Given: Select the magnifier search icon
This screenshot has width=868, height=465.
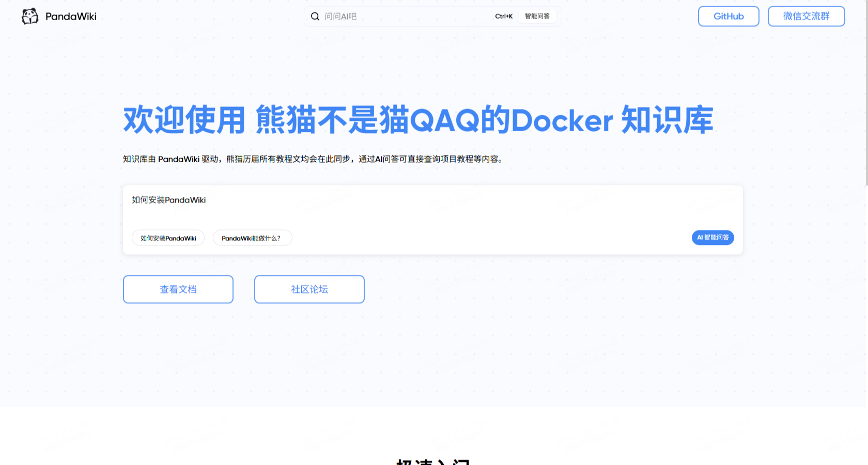Looking at the screenshot, I should pyautogui.click(x=315, y=16).
